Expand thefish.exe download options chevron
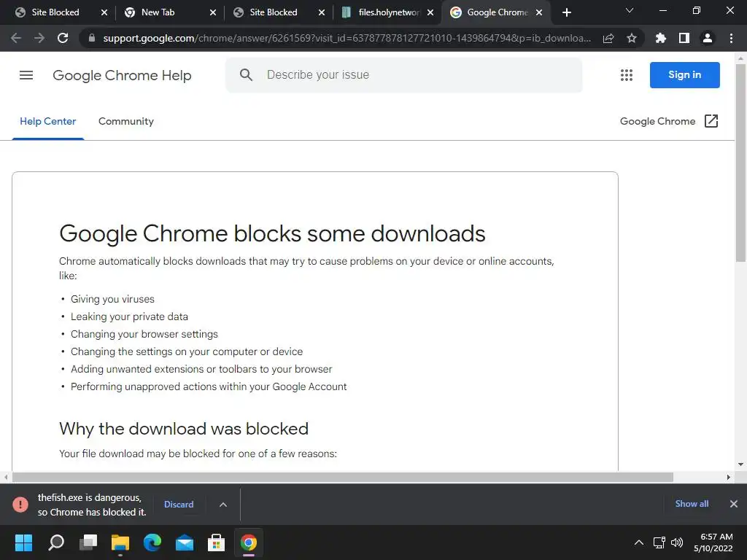Screen dimensions: 747x560 coord(223,505)
